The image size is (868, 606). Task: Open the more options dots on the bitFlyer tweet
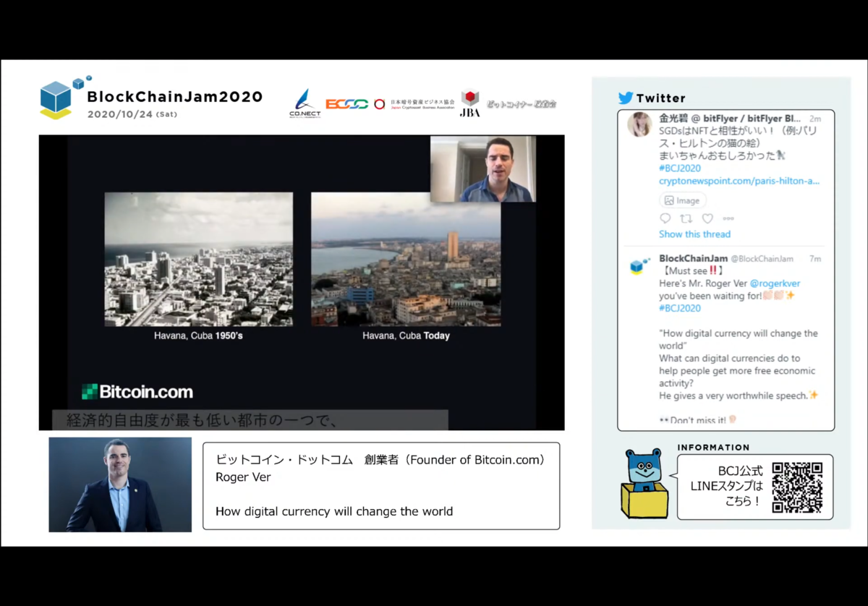pyautogui.click(x=728, y=218)
